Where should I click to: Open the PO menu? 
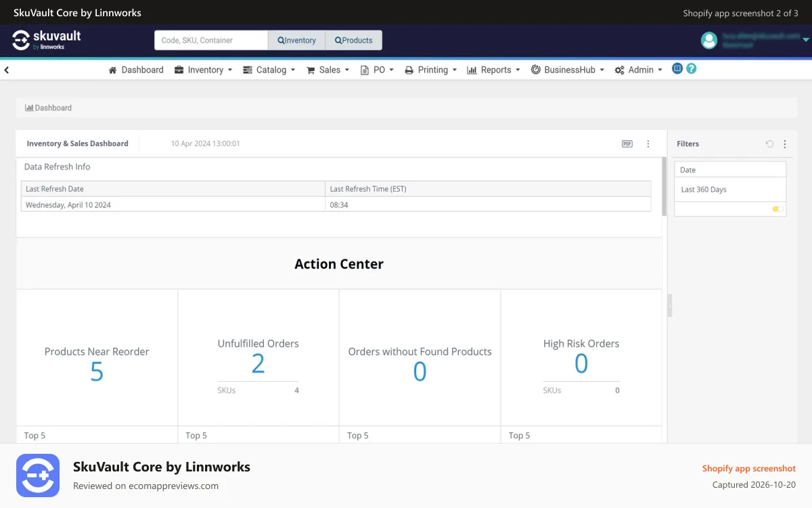point(377,70)
